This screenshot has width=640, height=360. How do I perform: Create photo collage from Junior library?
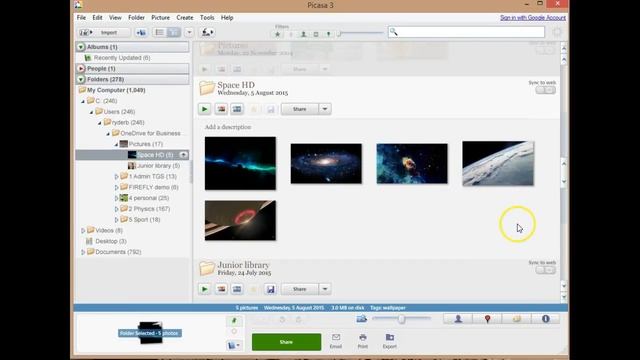pyautogui.click(x=221, y=289)
